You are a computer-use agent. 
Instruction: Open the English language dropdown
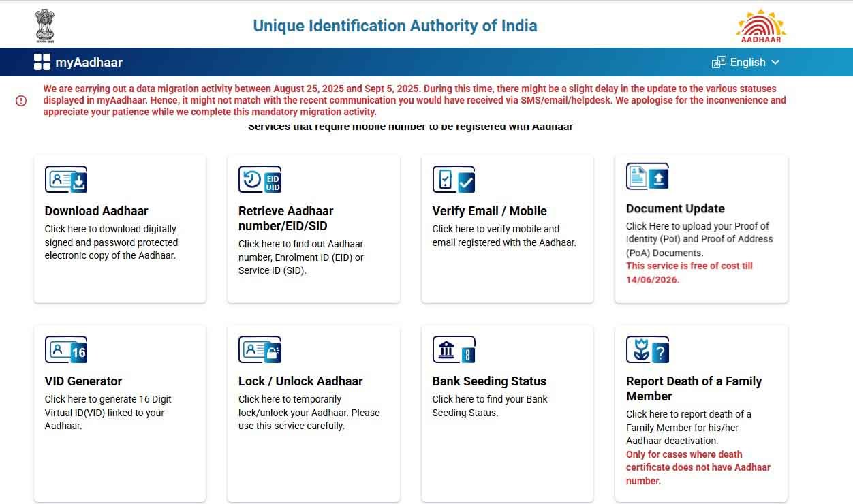[745, 62]
